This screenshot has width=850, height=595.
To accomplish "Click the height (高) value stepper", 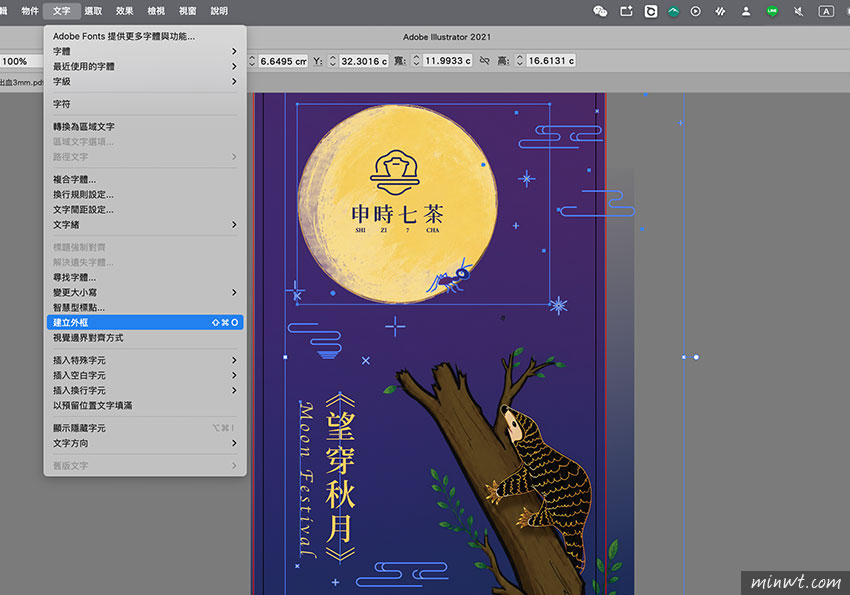I will (519, 61).
